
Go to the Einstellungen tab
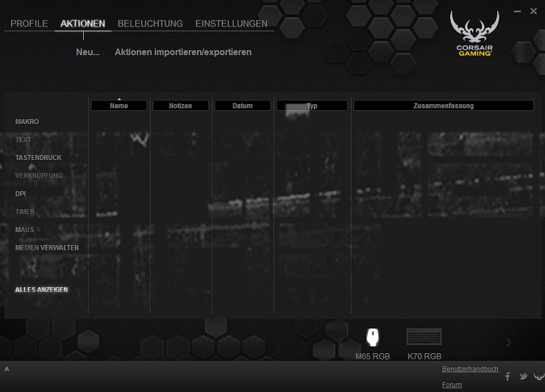[231, 24]
